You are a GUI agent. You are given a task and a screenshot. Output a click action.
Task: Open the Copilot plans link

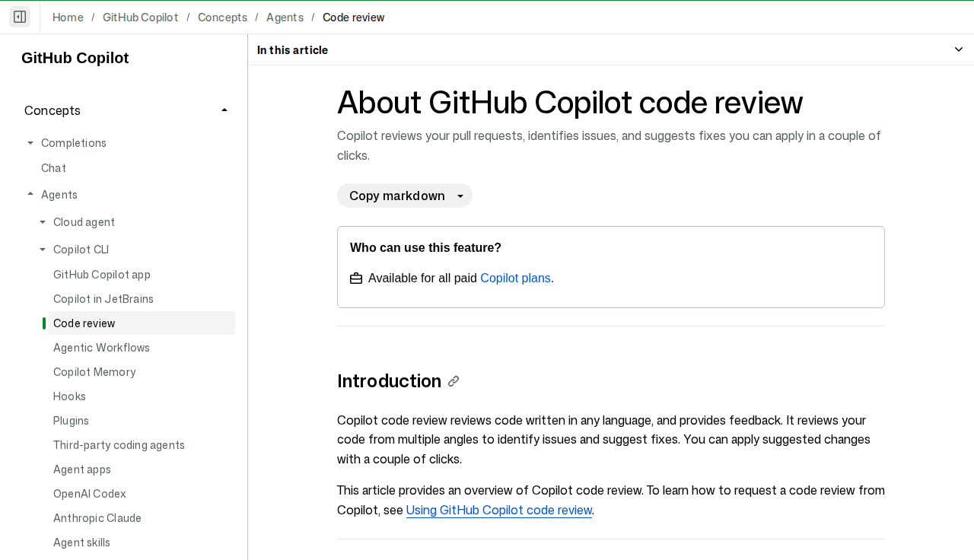coord(515,278)
